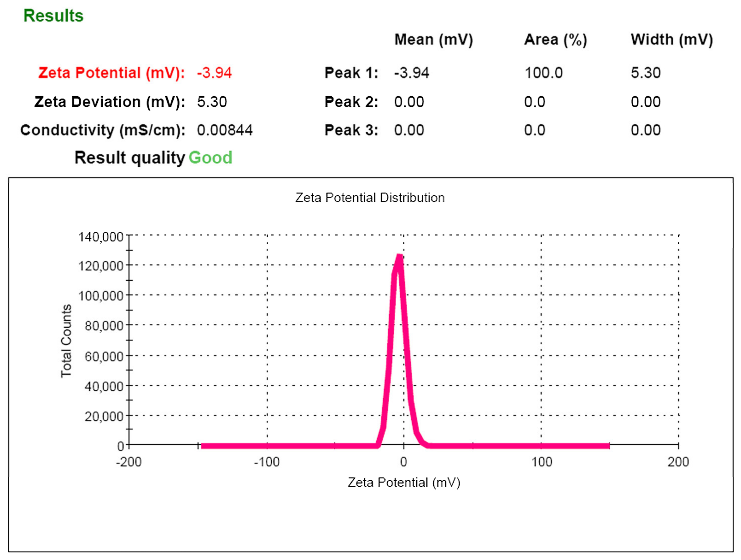Click the Width (mV) column header
Screen dimensions: 741x560
tap(672, 40)
